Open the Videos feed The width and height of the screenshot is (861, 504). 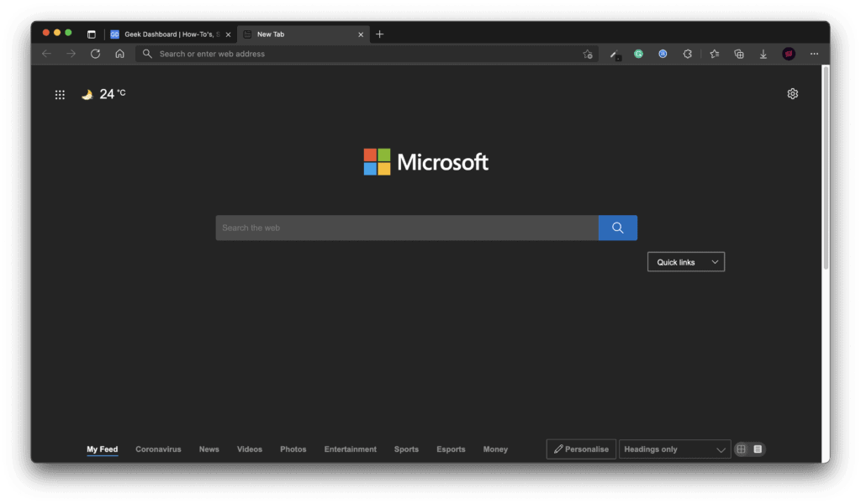pyautogui.click(x=250, y=449)
